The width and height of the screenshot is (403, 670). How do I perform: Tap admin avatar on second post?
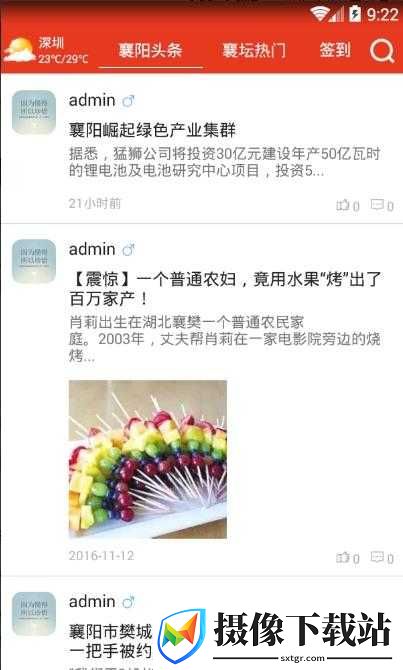click(x=34, y=261)
